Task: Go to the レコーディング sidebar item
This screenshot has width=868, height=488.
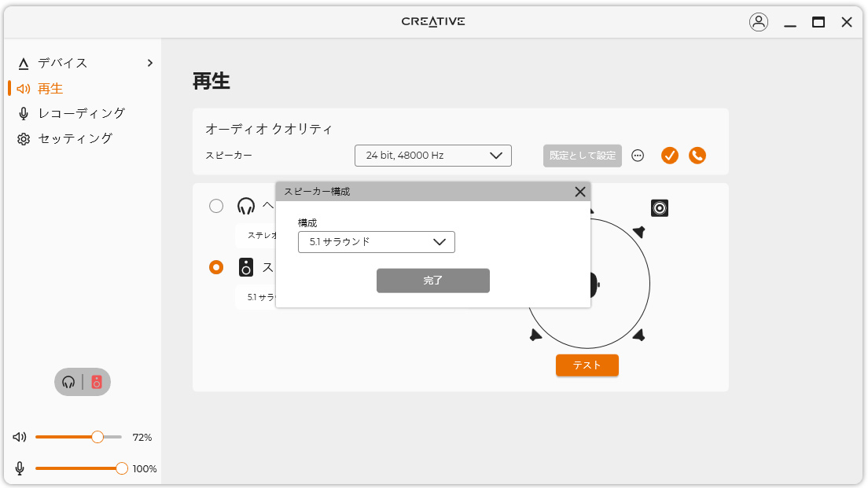Action: click(x=81, y=113)
